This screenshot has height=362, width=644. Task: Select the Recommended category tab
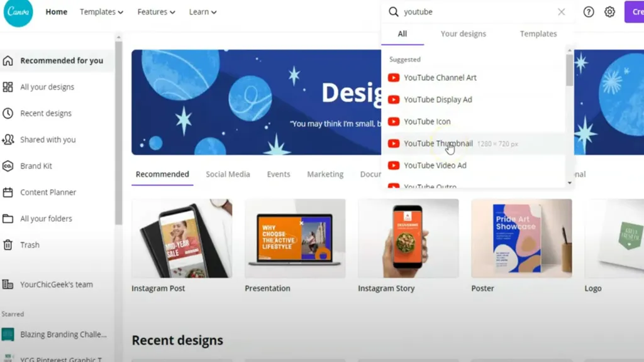pos(162,175)
